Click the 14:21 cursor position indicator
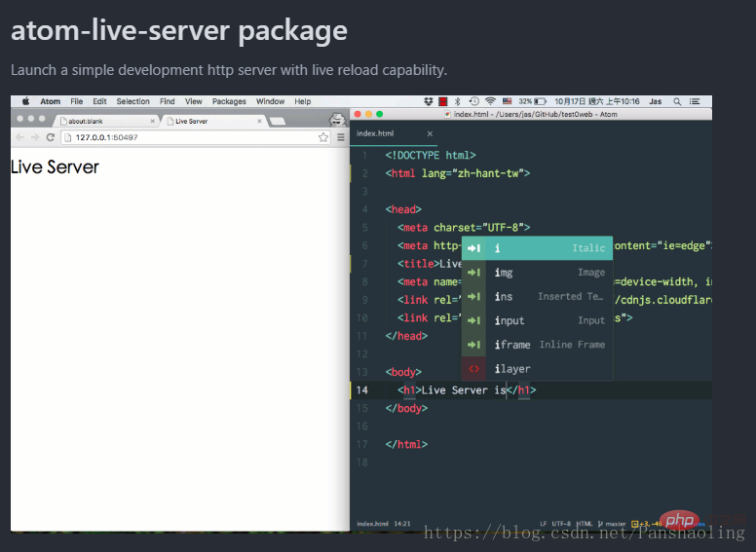This screenshot has height=552, width=756. pyautogui.click(x=402, y=524)
